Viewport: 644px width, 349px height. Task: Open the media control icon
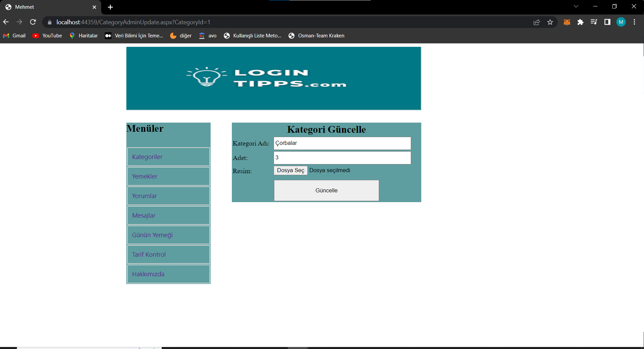(594, 22)
